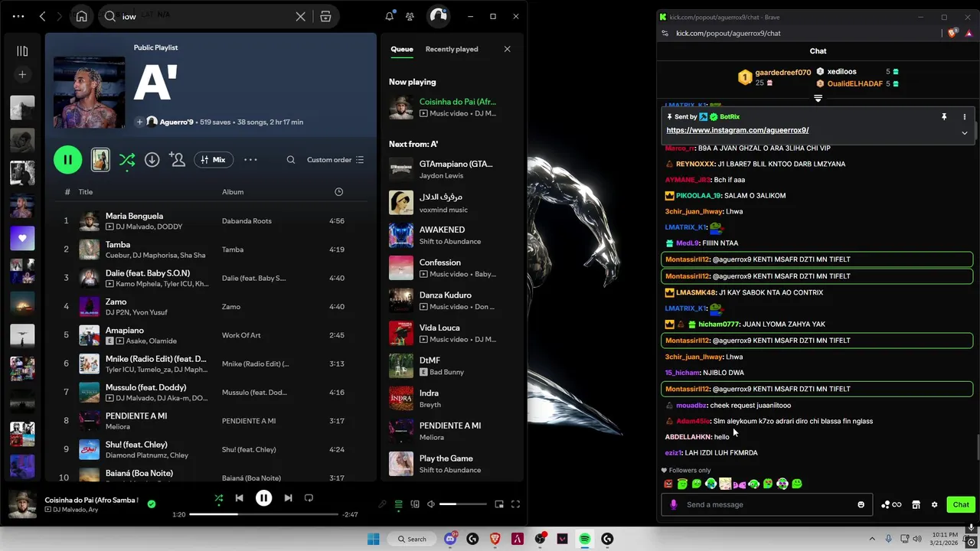Image resolution: width=980 pixels, height=551 pixels.
Task: Seek within the song progress bar
Action: click(x=263, y=514)
